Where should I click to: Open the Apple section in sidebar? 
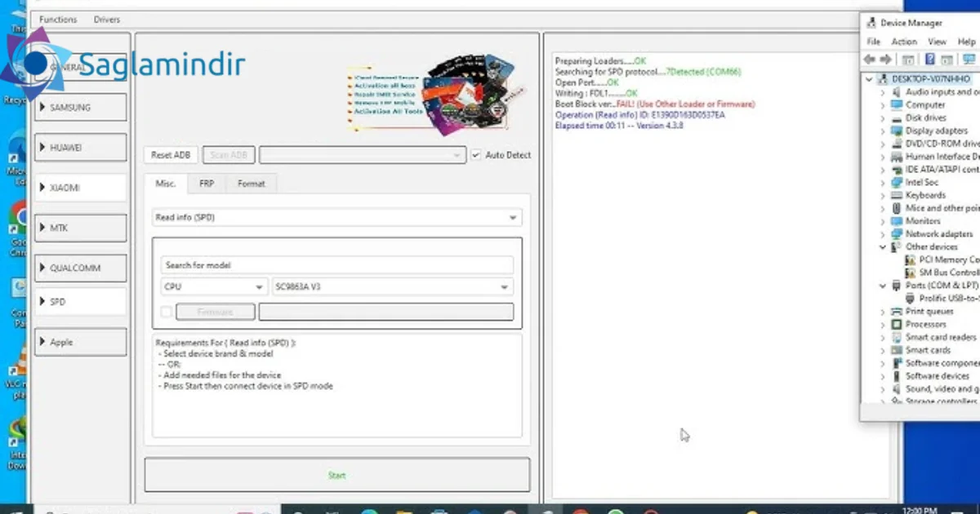point(80,343)
